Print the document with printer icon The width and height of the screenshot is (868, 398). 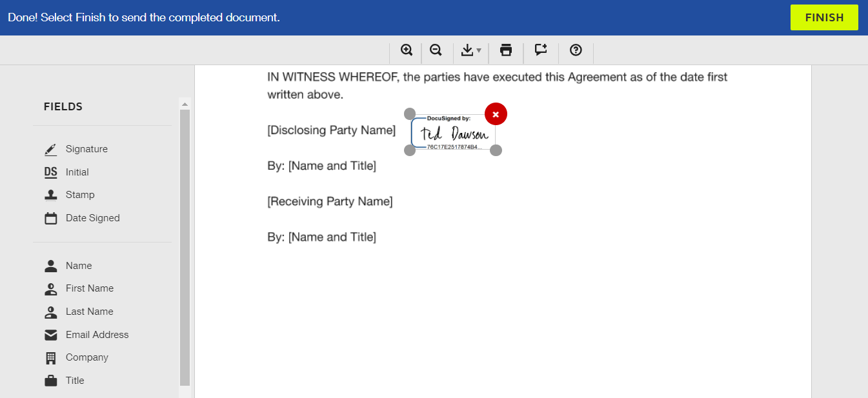(506, 50)
